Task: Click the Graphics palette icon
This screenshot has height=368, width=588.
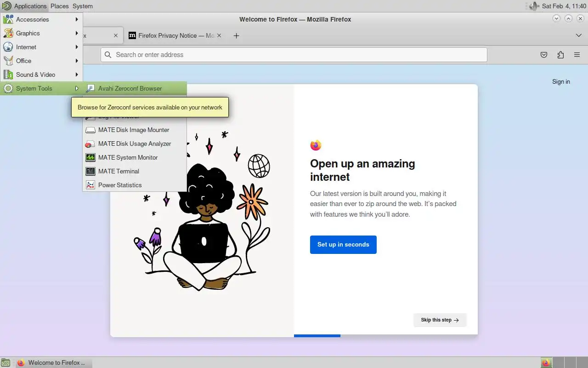Action: pos(8,33)
